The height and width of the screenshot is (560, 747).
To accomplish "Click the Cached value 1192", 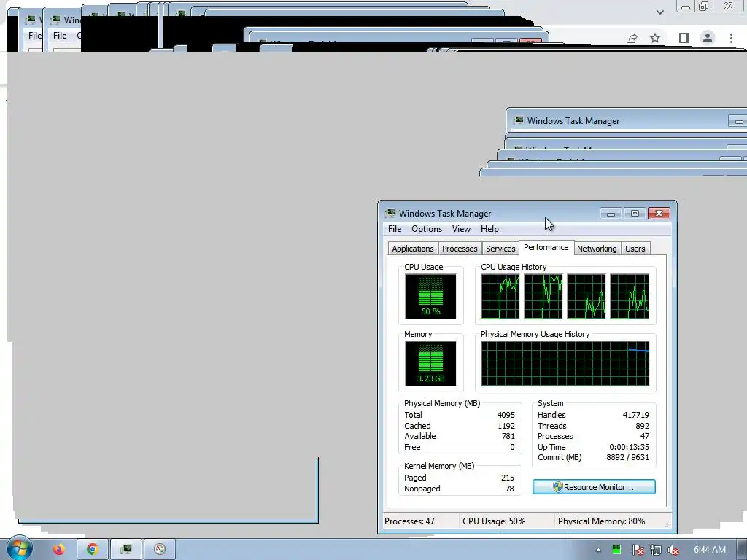I will coord(506,426).
